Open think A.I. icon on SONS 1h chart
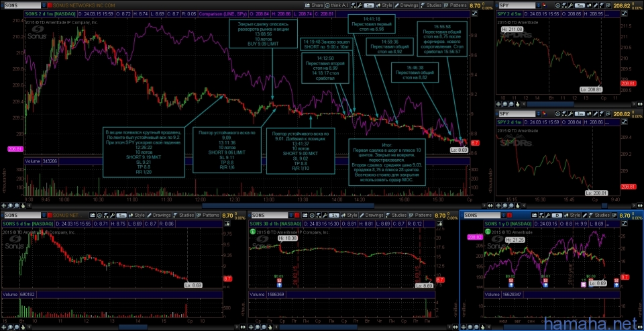 pyautogui.click(x=312, y=215)
